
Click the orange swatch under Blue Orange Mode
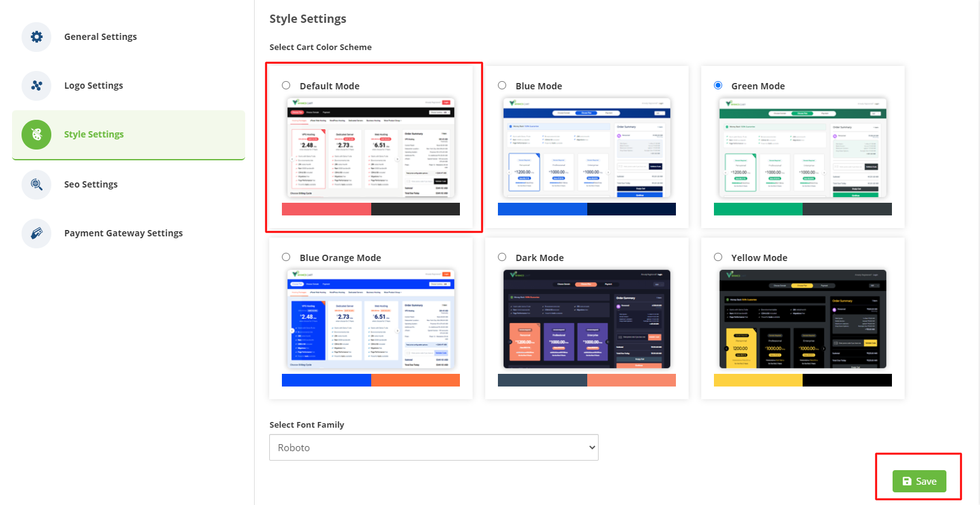416,380
